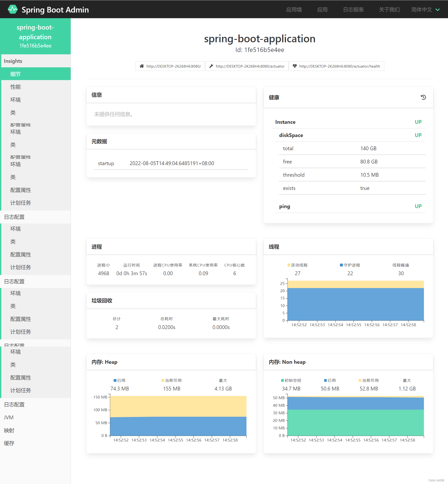The image size is (448, 484).
Task: Click the CPU核心数 value 6
Action: click(x=234, y=273)
